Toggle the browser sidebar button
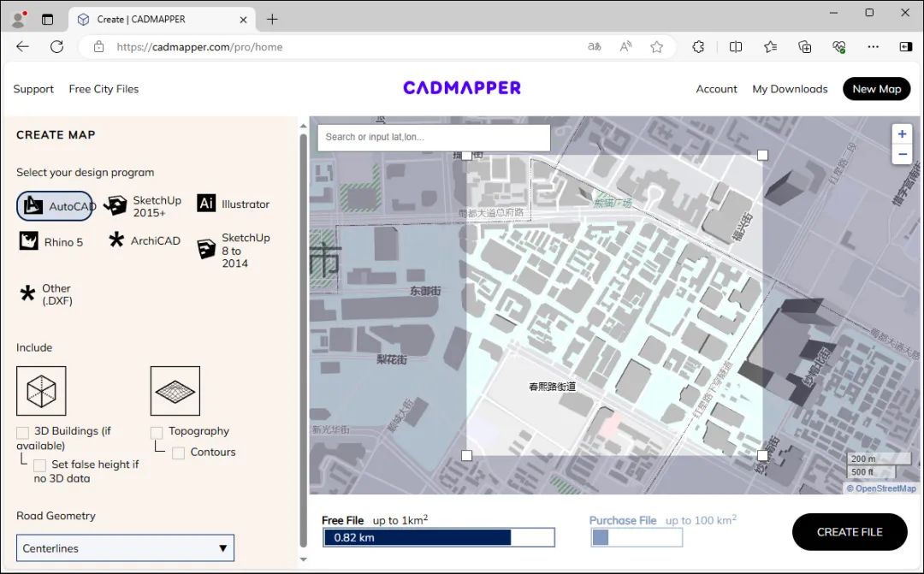This screenshot has height=574, width=924. coord(906,46)
